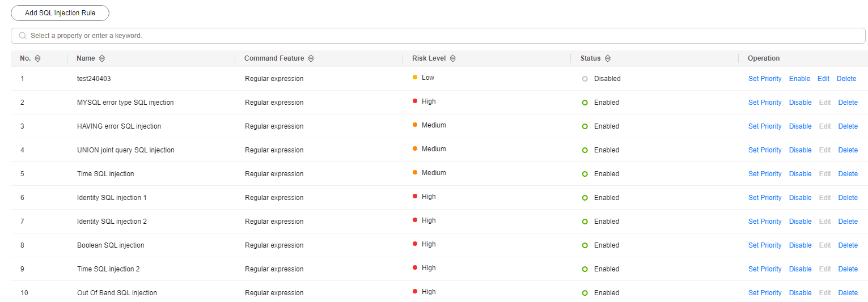Delete HAVING error SQL injection rule
This screenshot has width=868, height=302.
point(848,126)
